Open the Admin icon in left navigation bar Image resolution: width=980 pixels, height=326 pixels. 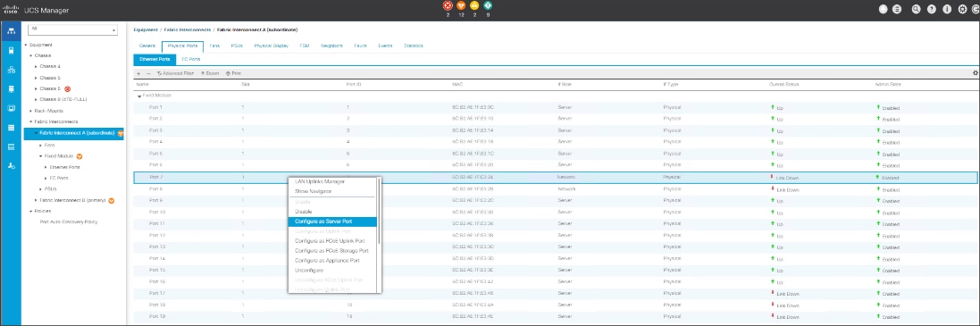tap(11, 166)
